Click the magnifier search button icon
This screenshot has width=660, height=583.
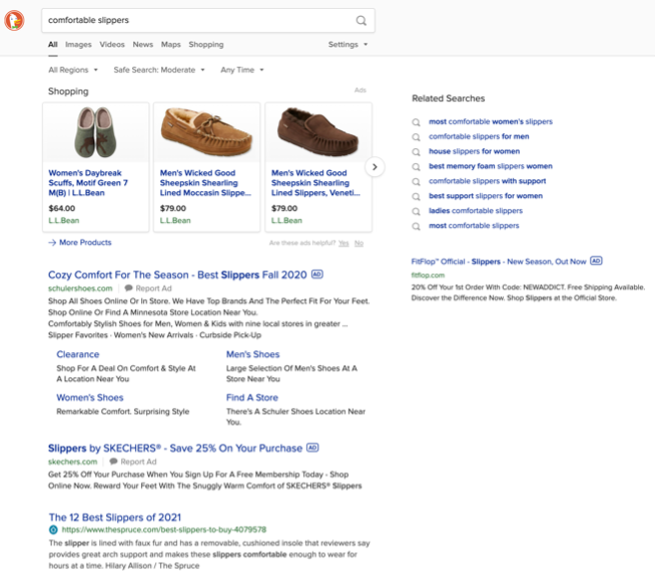coord(361,20)
